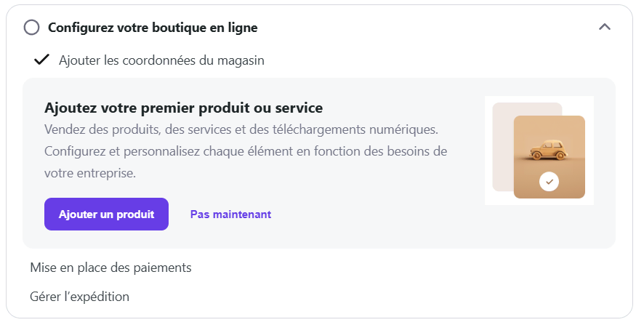Click the Pas maintenant link
Screen dimensions: 644x325
click(x=230, y=214)
